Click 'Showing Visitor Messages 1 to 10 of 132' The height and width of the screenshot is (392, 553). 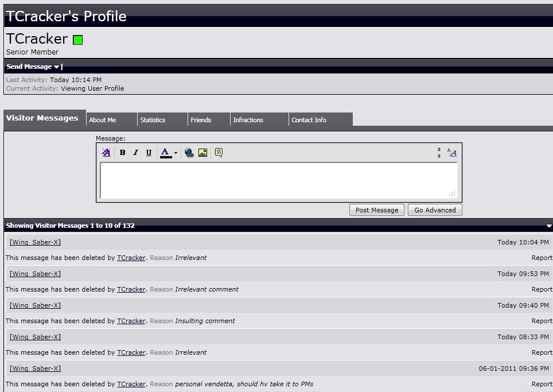[x=70, y=226]
